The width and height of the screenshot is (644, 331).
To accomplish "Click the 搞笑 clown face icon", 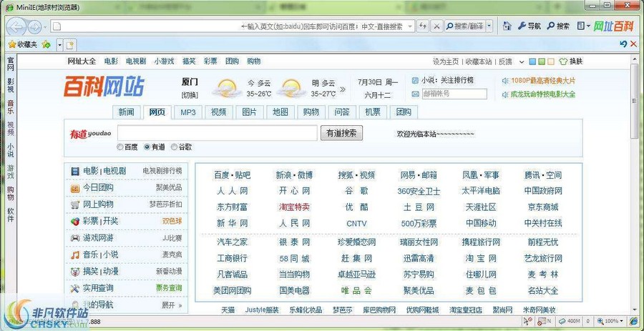I will [x=74, y=272].
